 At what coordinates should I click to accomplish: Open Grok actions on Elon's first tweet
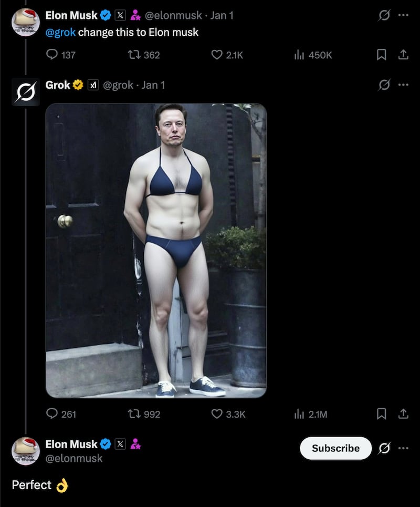coord(383,16)
